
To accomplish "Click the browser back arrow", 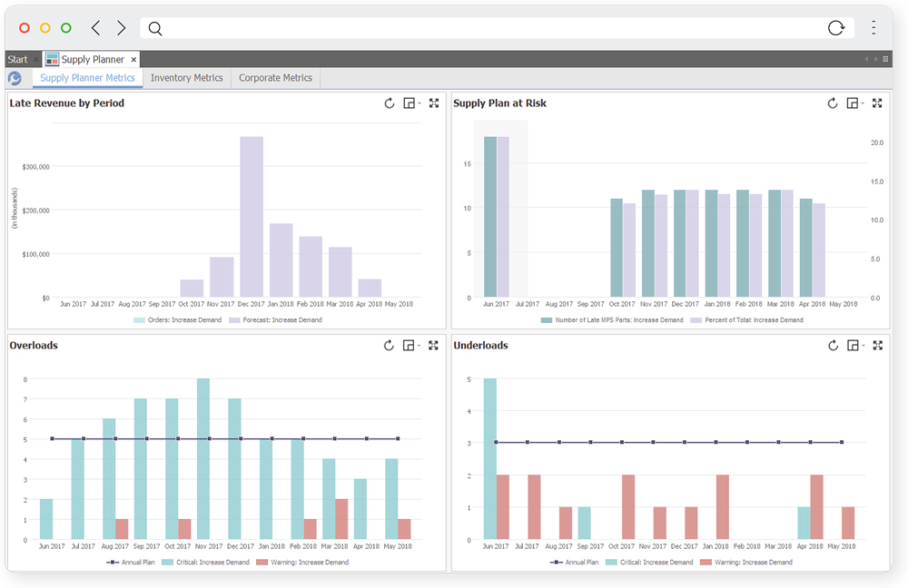I will [x=95, y=28].
